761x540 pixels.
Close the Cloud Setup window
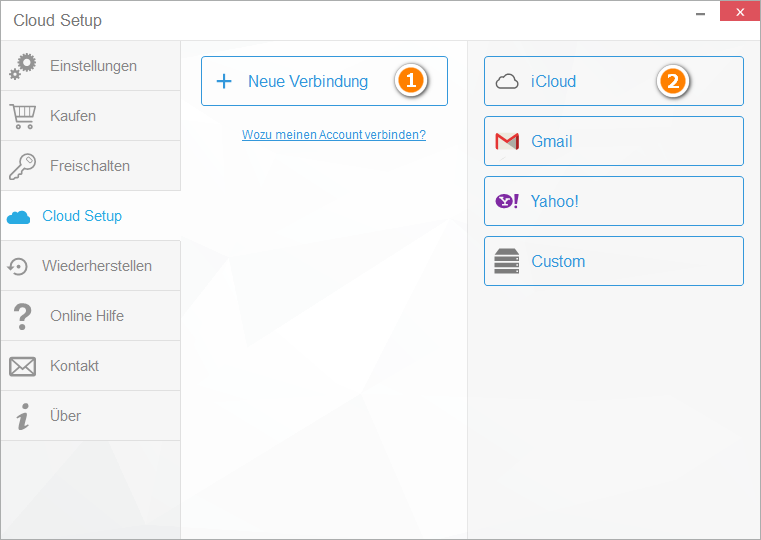pos(740,12)
